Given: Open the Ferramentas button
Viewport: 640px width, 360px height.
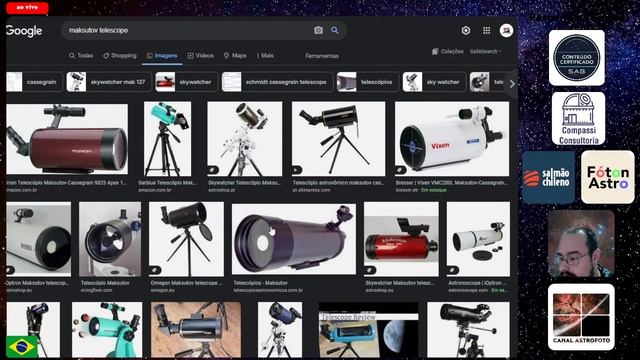Looking at the screenshot, I should click(322, 56).
